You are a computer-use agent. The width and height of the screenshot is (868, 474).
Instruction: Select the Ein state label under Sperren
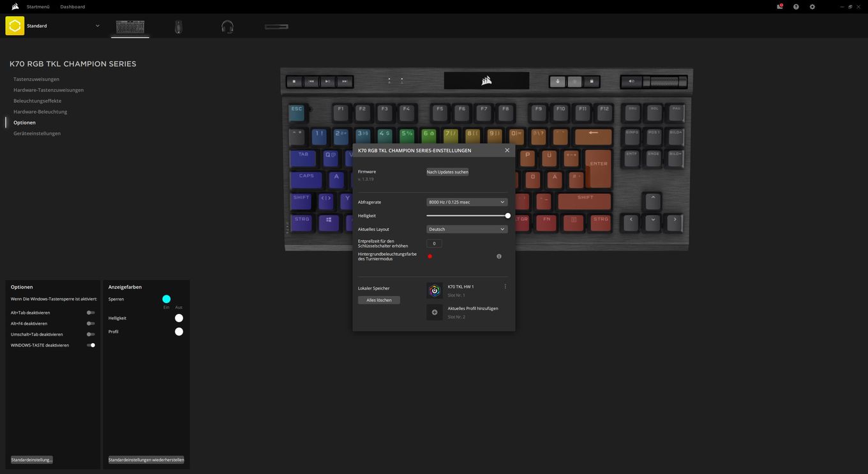167,307
